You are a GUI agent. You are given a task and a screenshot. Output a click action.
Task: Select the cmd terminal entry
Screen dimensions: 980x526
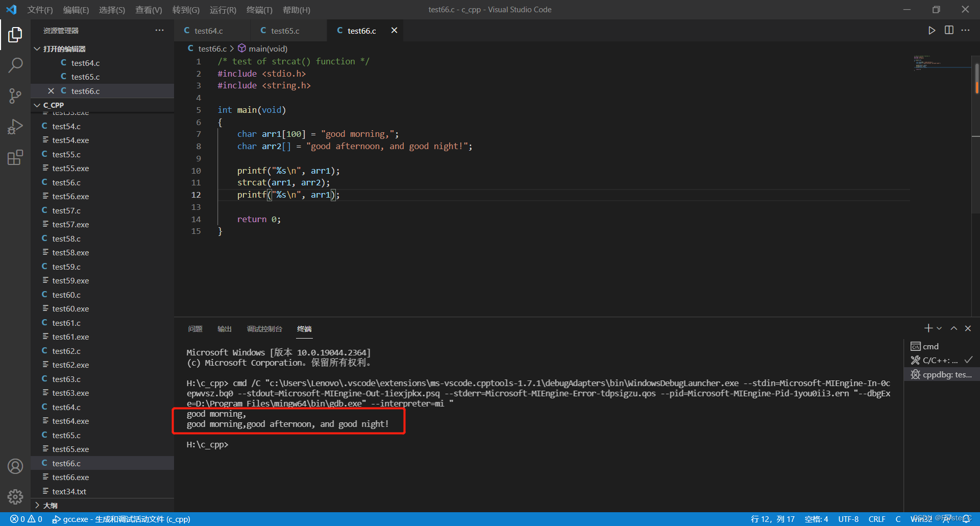click(942, 346)
